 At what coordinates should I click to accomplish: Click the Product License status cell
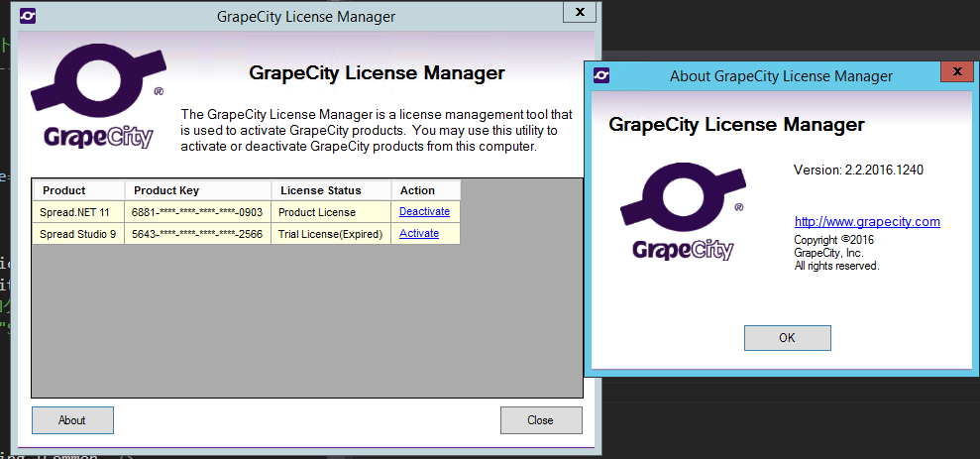331,212
